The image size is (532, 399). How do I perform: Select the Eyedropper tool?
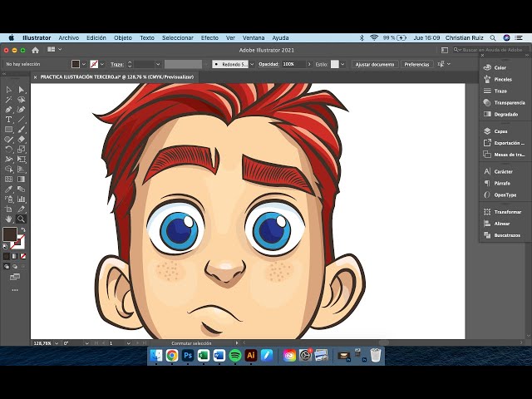click(8, 189)
